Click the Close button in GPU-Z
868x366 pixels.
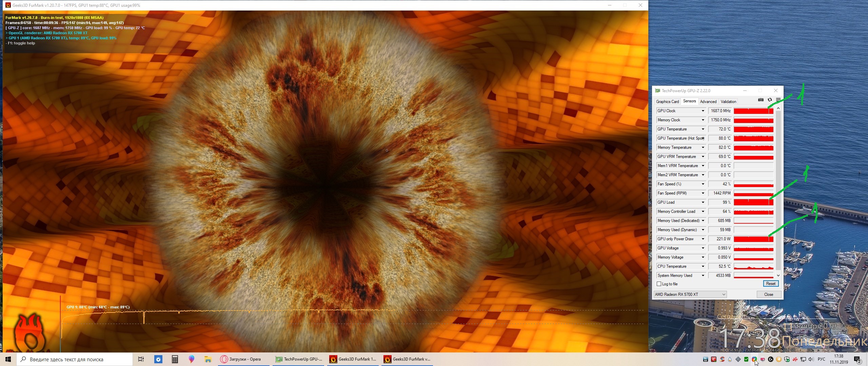point(768,294)
